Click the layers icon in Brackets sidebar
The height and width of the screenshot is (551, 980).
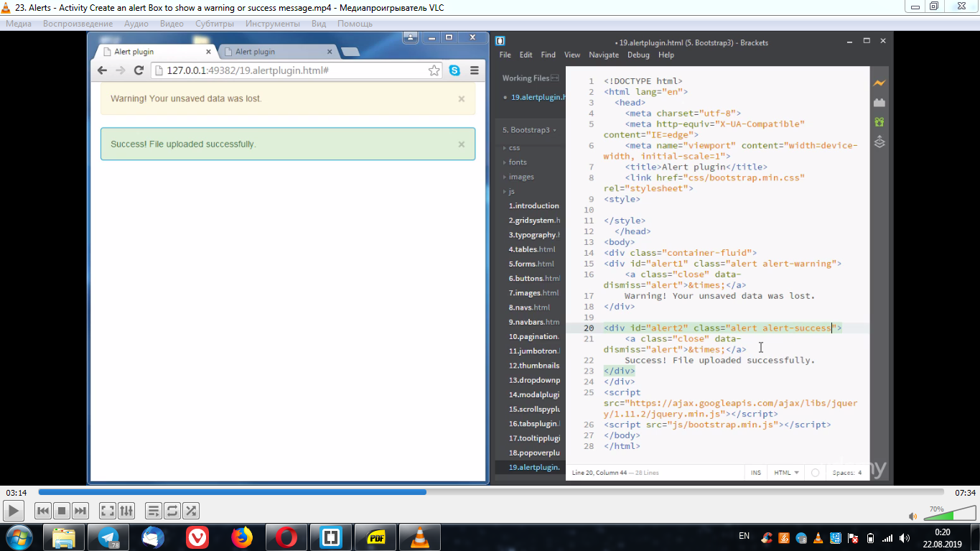pyautogui.click(x=879, y=142)
